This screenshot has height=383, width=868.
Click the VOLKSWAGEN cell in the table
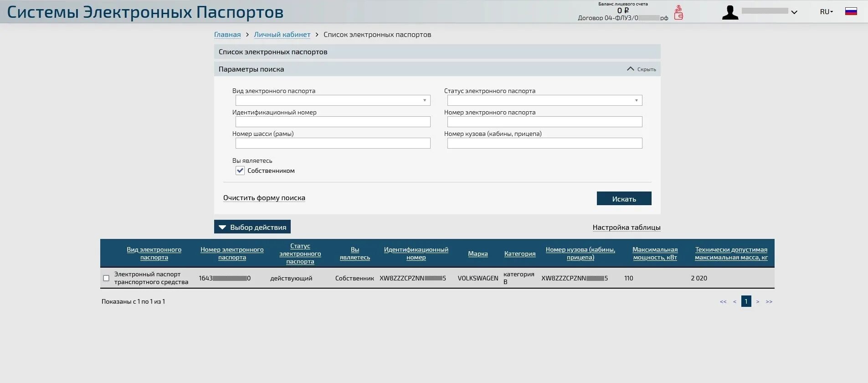pos(478,278)
